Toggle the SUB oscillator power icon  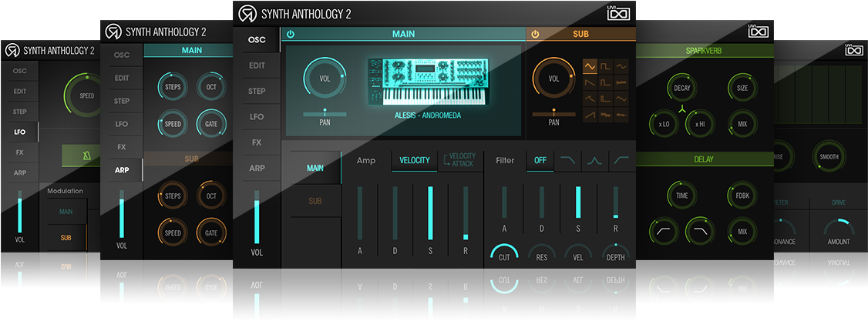(535, 34)
